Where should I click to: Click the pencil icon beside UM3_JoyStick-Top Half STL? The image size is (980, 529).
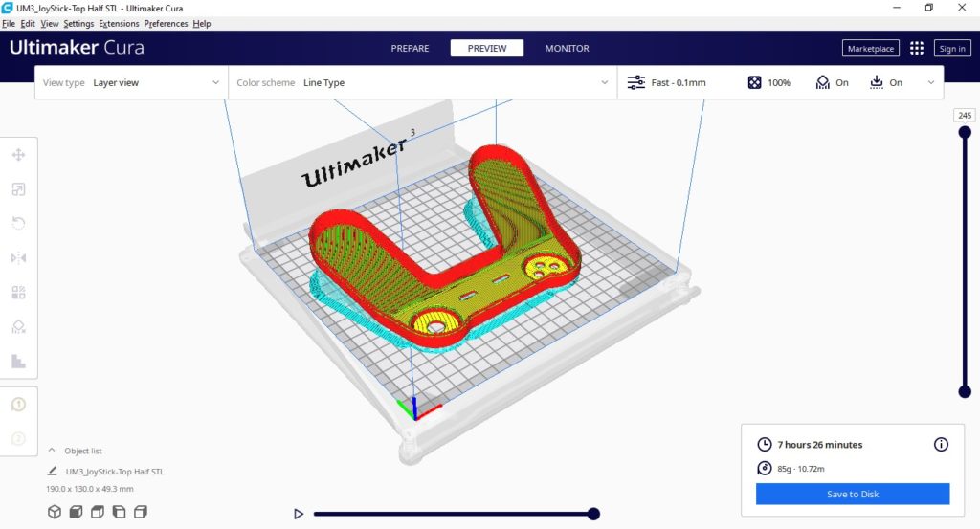pyautogui.click(x=53, y=471)
